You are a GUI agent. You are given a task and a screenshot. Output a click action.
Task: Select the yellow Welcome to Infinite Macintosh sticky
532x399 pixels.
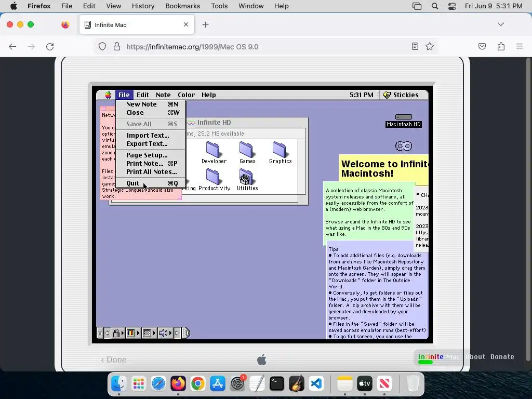[x=384, y=169]
